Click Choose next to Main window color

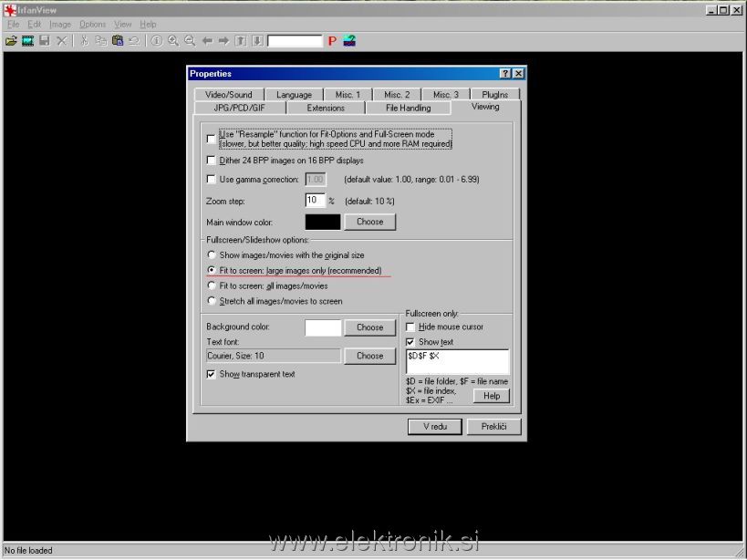click(x=369, y=222)
